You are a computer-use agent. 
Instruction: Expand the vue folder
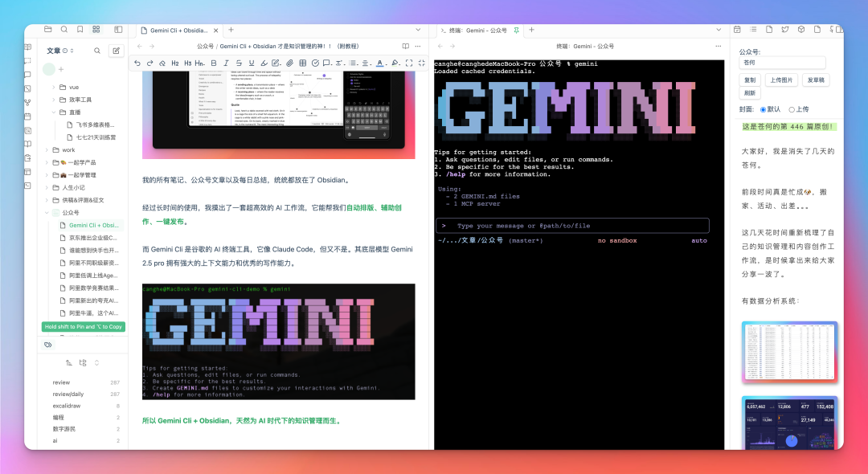click(x=54, y=87)
